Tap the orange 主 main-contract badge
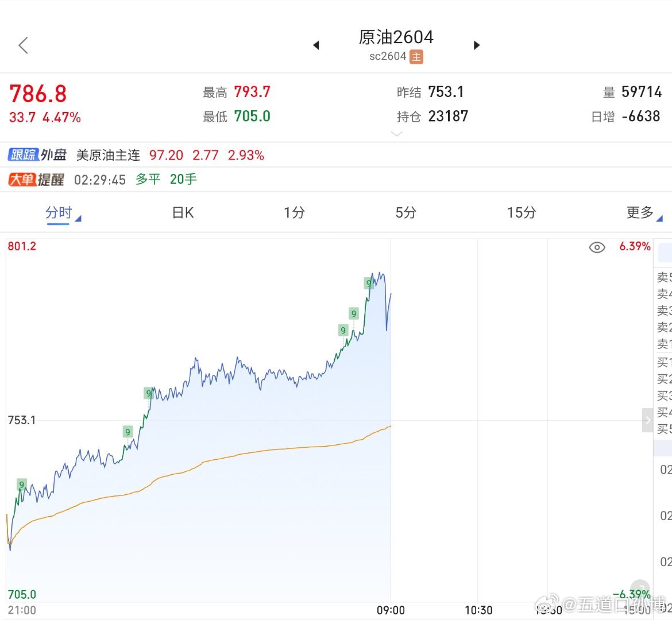 tap(417, 57)
